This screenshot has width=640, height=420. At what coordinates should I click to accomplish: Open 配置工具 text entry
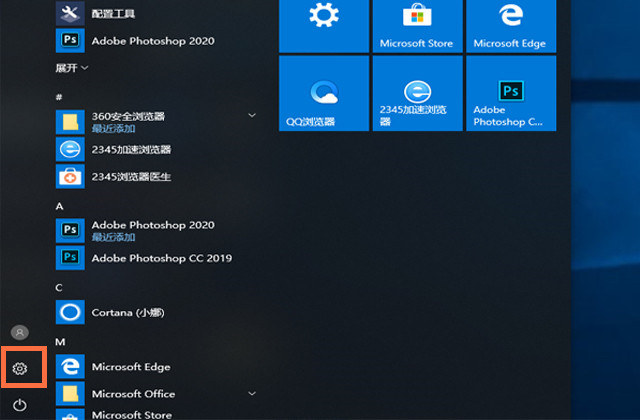[x=113, y=14]
